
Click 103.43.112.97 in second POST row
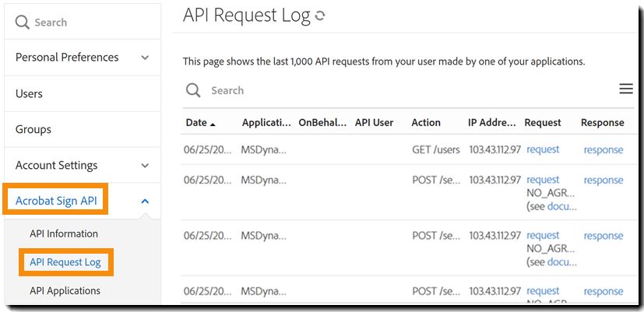coord(495,236)
